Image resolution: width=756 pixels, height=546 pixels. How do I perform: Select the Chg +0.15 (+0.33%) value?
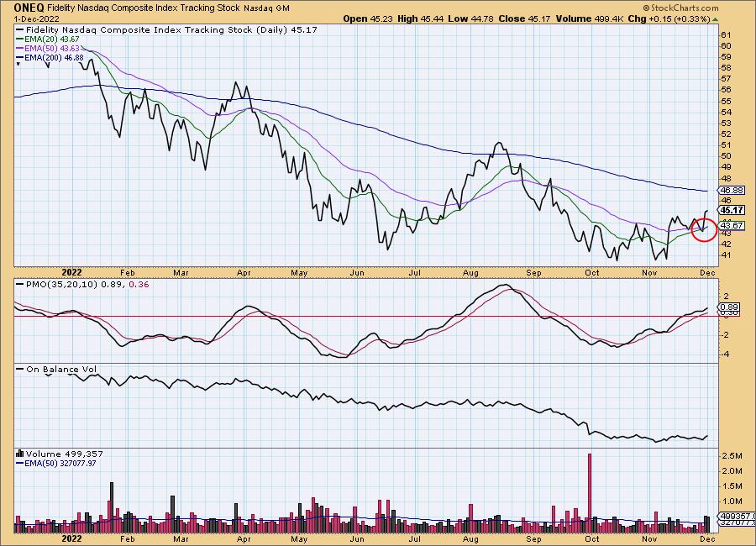tap(669, 18)
